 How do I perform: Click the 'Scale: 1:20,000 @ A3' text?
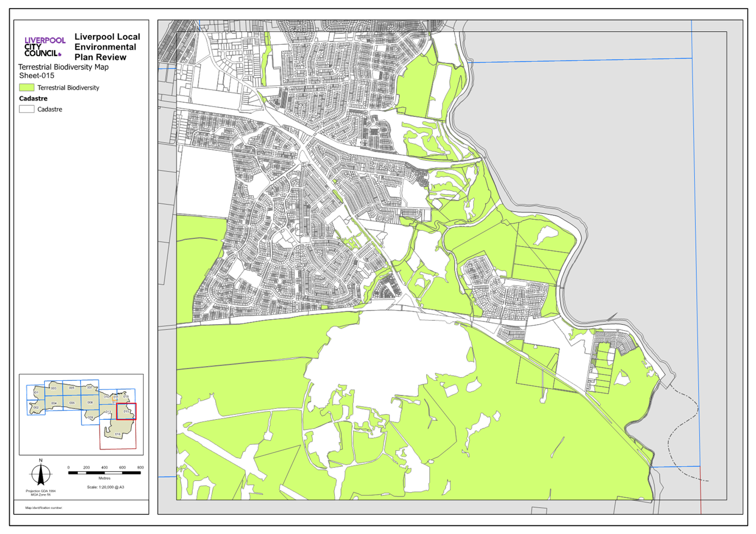pyautogui.click(x=106, y=487)
